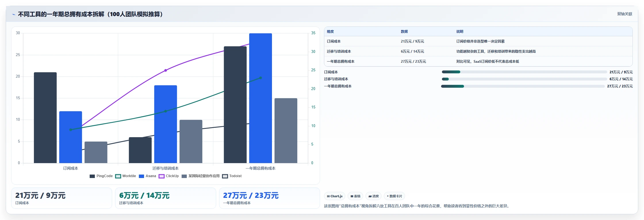644x220 pixels.
Task: Click the 双轴关联 label
Action: click(624, 14)
